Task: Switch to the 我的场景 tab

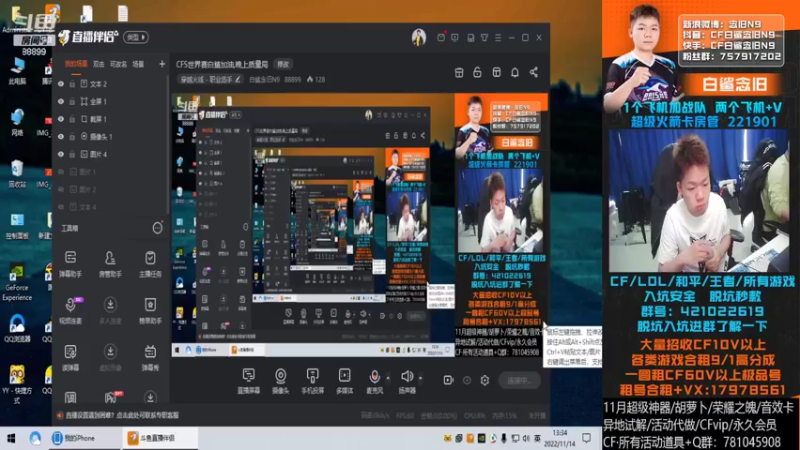Action: pyautogui.click(x=76, y=64)
